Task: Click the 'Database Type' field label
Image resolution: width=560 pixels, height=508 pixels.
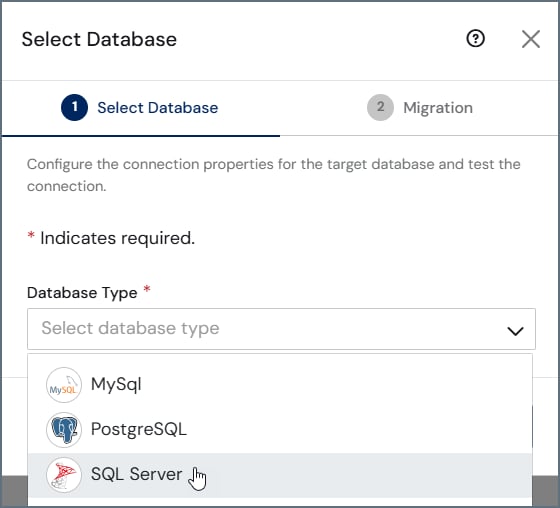Action: [x=82, y=293]
